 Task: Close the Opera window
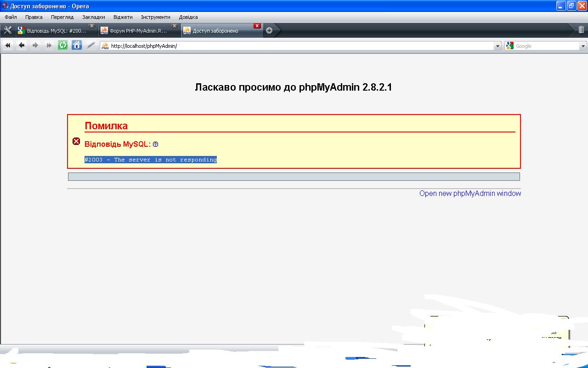pos(582,6)
